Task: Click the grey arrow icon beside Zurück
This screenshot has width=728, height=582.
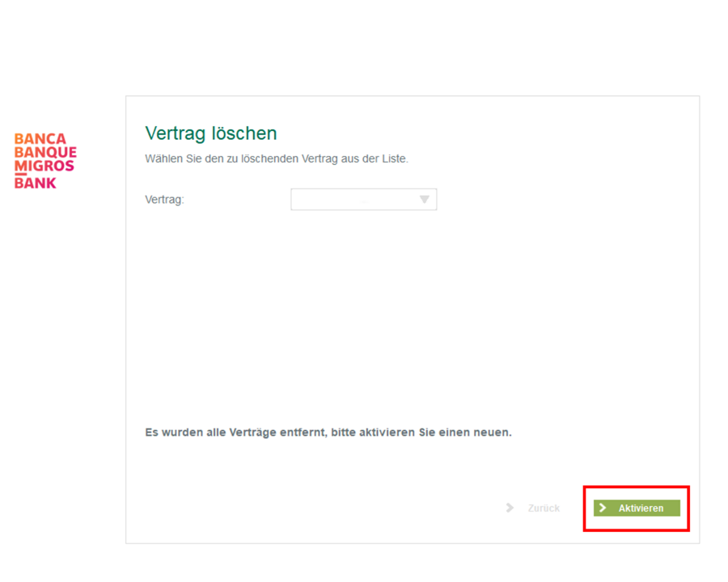Action: 510,508
